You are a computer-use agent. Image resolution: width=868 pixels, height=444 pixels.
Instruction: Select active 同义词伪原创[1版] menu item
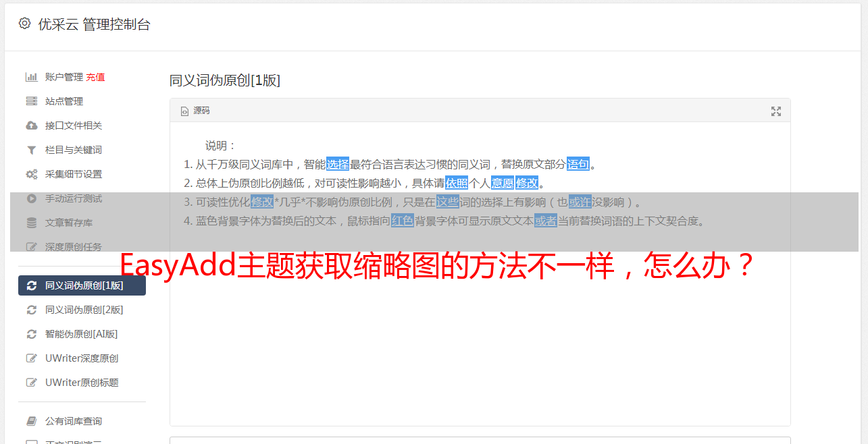(82, 285)
